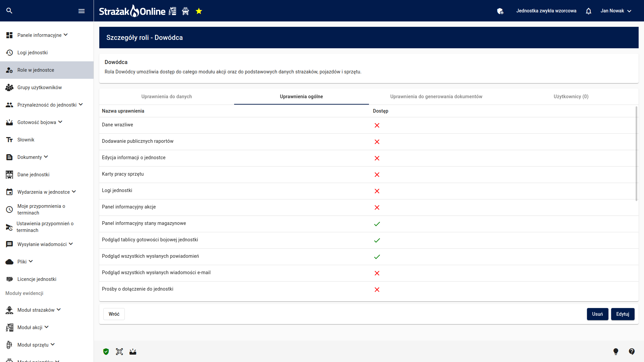Click the lightbulb tips icon
This screenshot has height=362, width=644.
click(x=616, y=351)
